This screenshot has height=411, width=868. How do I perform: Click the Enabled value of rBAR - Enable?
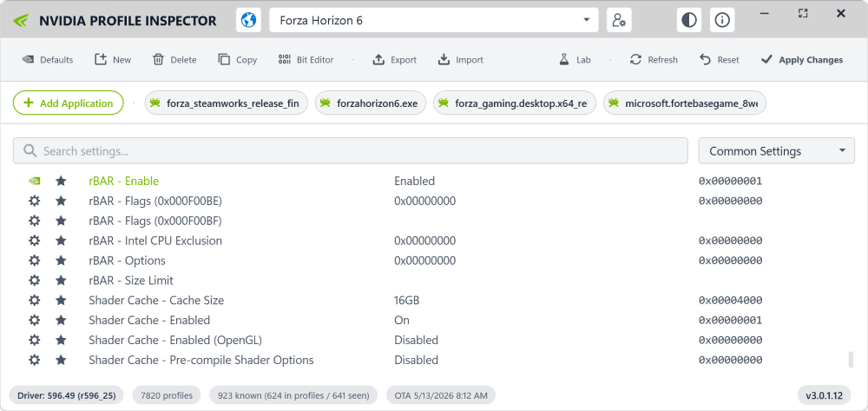point(414,181)
